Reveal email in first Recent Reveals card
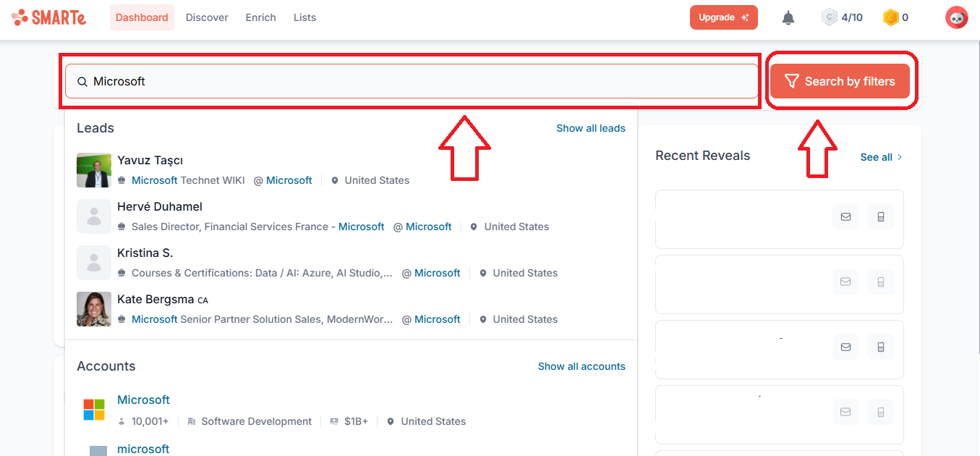Image resolution: width=980 pixels, height=456 pixels. (845, 216)
